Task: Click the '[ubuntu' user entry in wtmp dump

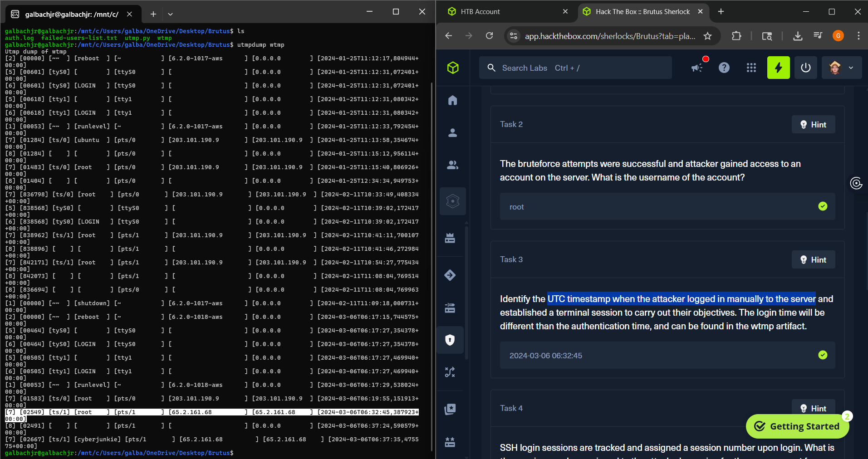Action: tap(87, 140)
